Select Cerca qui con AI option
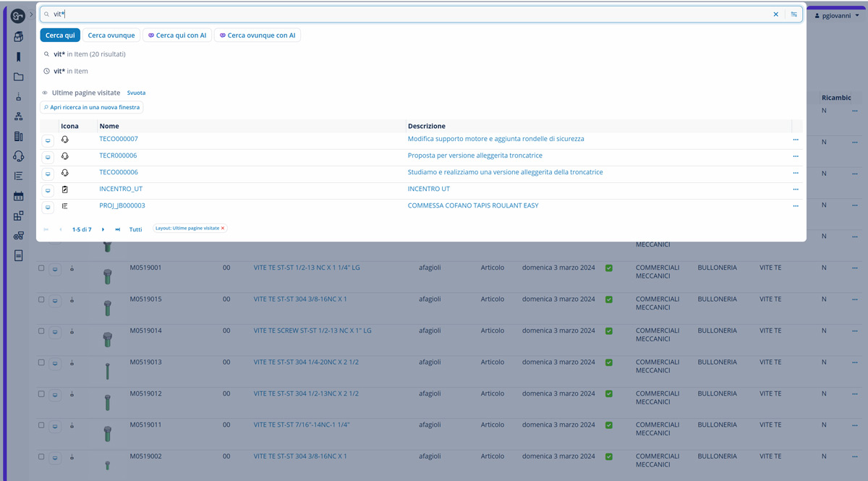 point(177,35)
